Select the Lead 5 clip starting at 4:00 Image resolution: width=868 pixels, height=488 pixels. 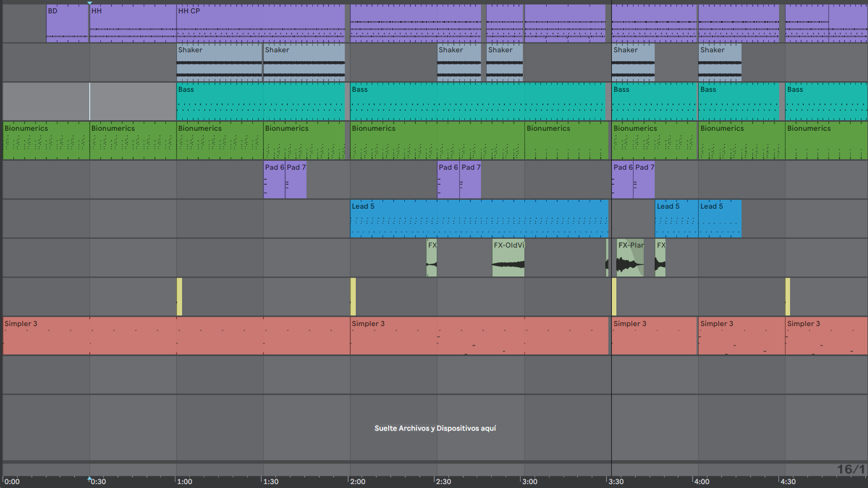click(720, 219)
